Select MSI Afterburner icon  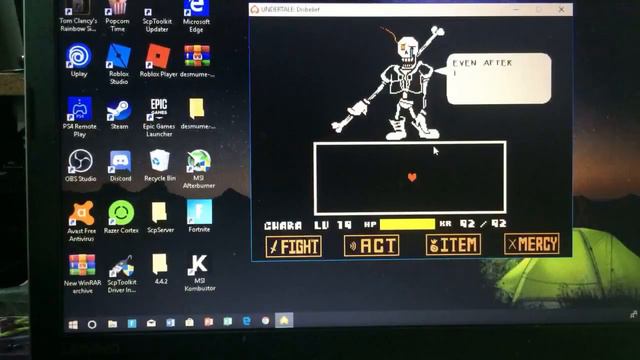[198, 169]
